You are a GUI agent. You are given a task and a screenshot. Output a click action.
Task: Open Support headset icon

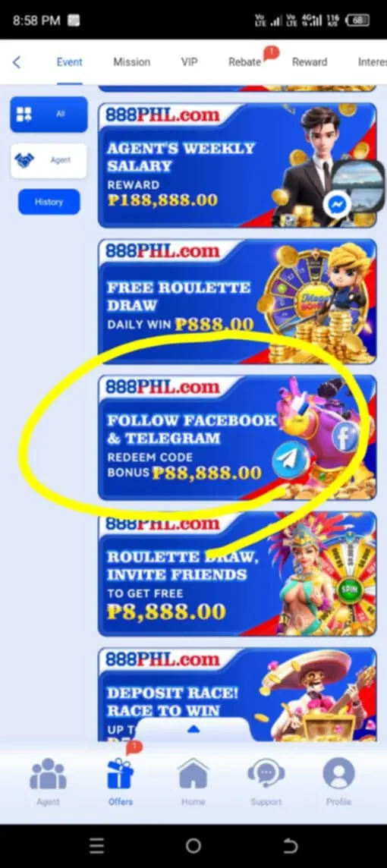(266, 773)
